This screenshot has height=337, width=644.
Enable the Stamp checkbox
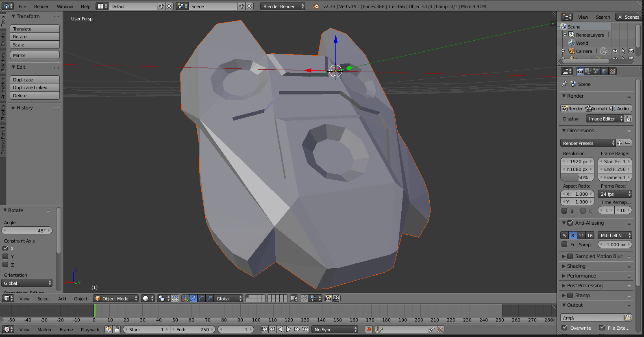click(x=570, y=295)
